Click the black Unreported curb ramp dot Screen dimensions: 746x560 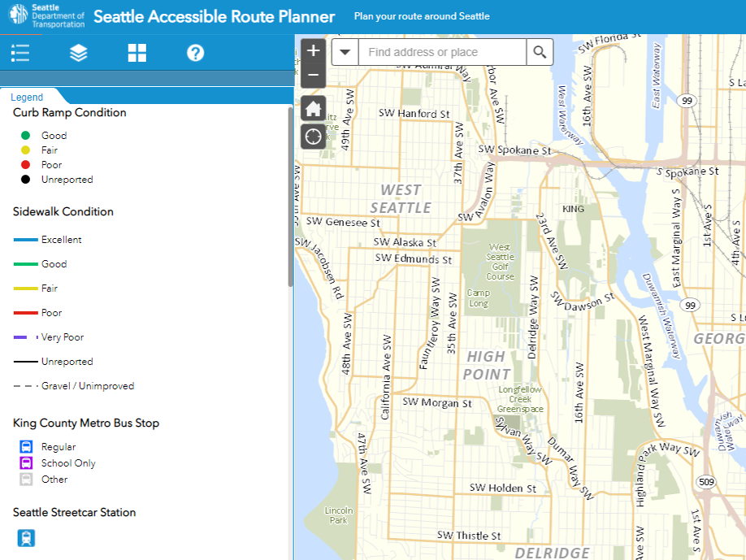[26, 180]
